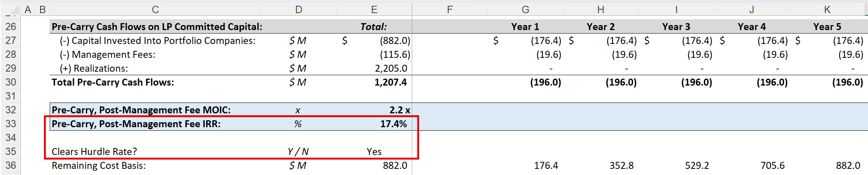Select row 36 header
Viewport: 868px width, 175px height.
coord(10,165)
